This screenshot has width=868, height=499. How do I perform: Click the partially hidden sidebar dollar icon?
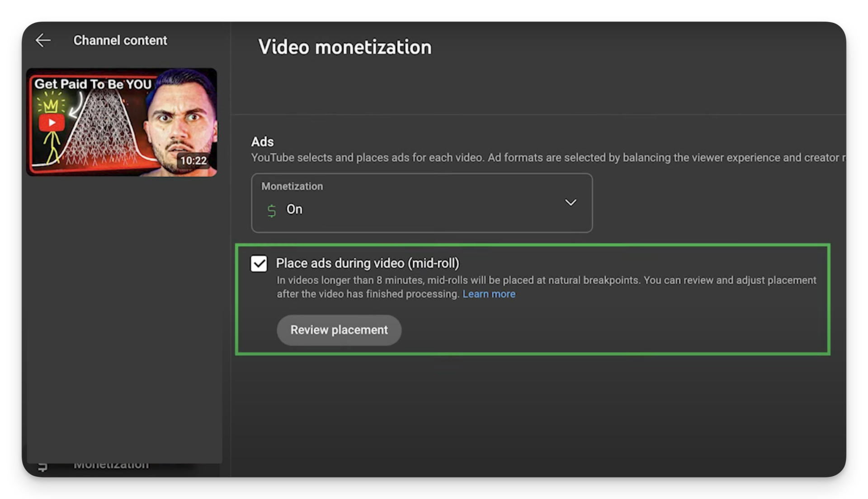[x=42, y=466]
